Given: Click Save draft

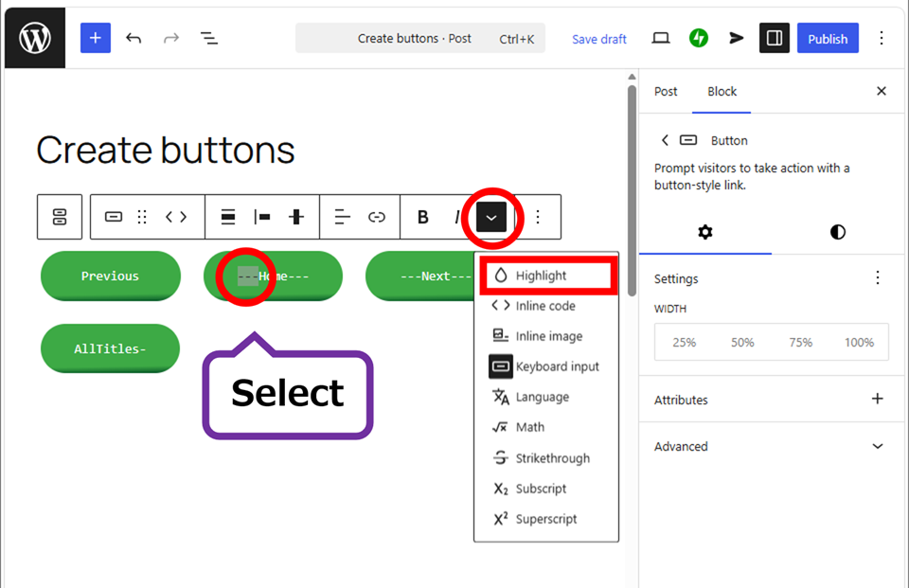Looking at the screenshot, I should click(598, 39).
